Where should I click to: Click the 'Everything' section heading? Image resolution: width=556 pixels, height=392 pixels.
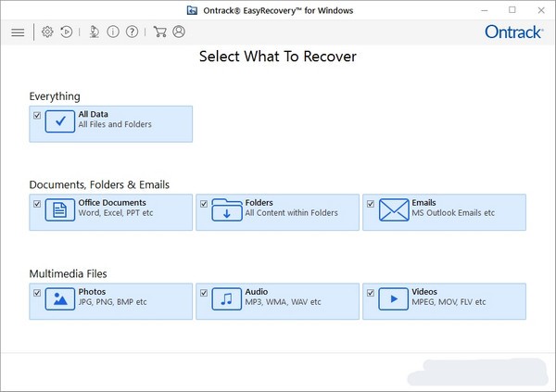[55, 96]
